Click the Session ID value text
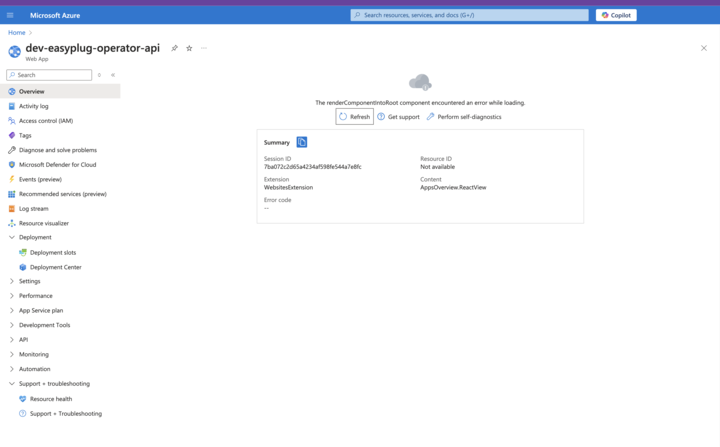This screenshot has height=447, width=720. 313,167
